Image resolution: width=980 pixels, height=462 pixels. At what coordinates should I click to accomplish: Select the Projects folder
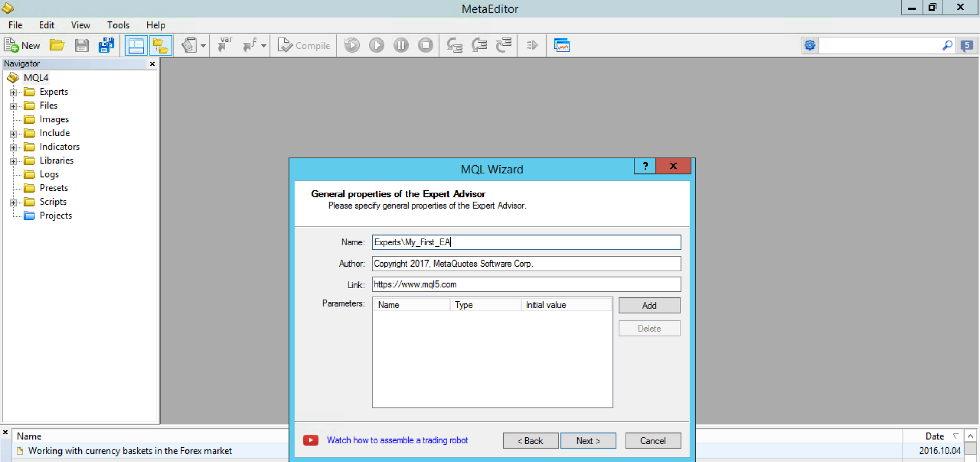click(56, 216)
